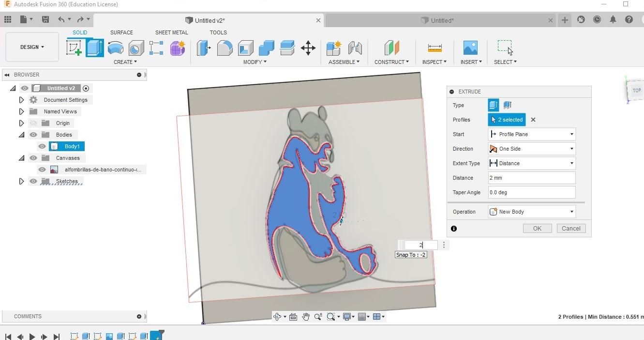Expand the Document Settings node

(x=21, y=100)
